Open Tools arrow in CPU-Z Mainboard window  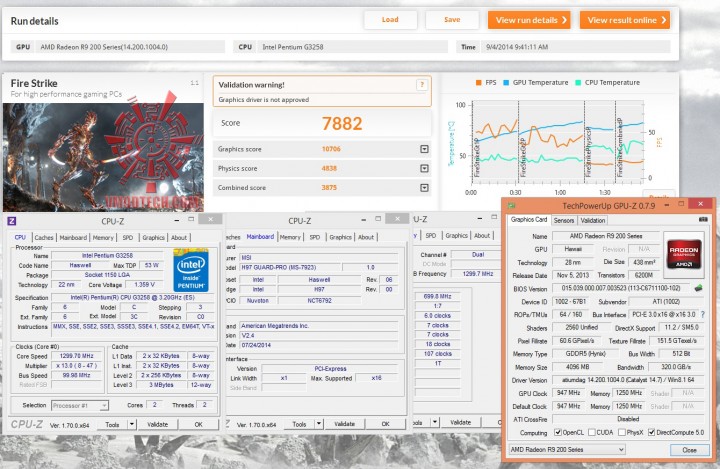318,424
